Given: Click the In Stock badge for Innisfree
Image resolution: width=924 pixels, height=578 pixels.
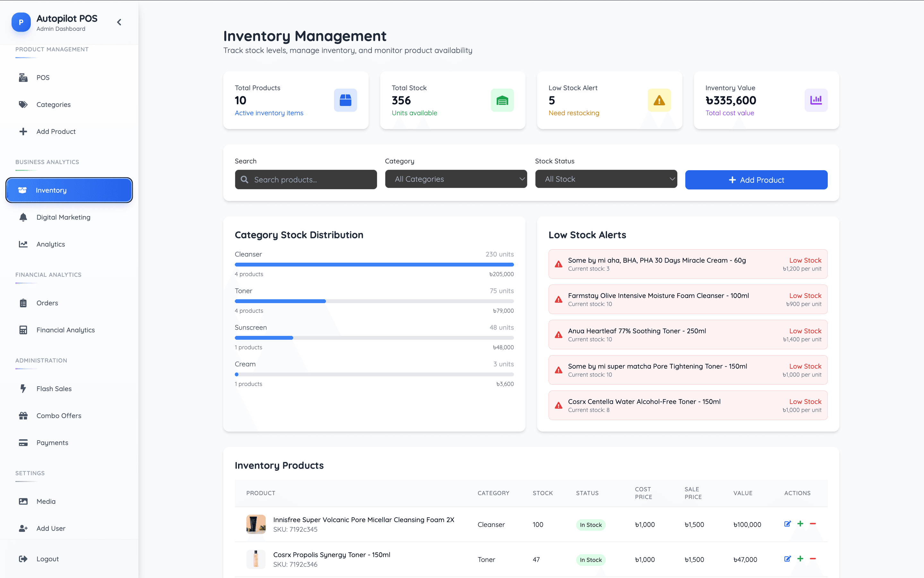Looking at the screenshot, I should tap(591, 525).
